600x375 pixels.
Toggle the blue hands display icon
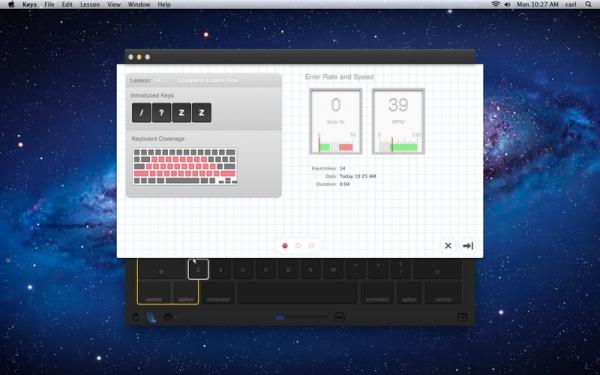(x=152, y=317)
